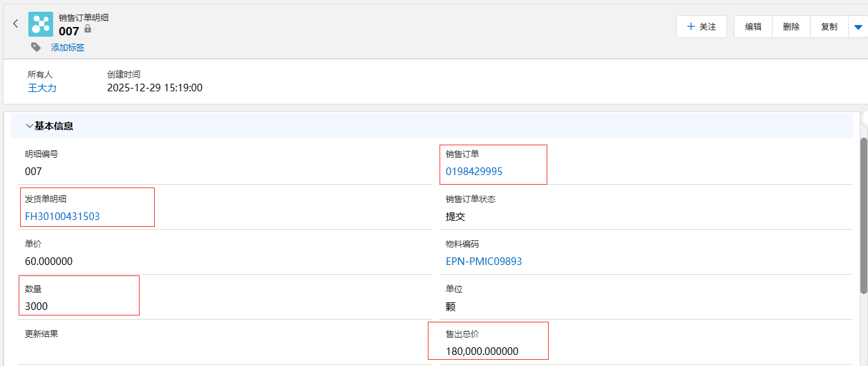Click the 销售订单状态 value 提交
This screenshot has width=868, height=366.
(455, 217)
